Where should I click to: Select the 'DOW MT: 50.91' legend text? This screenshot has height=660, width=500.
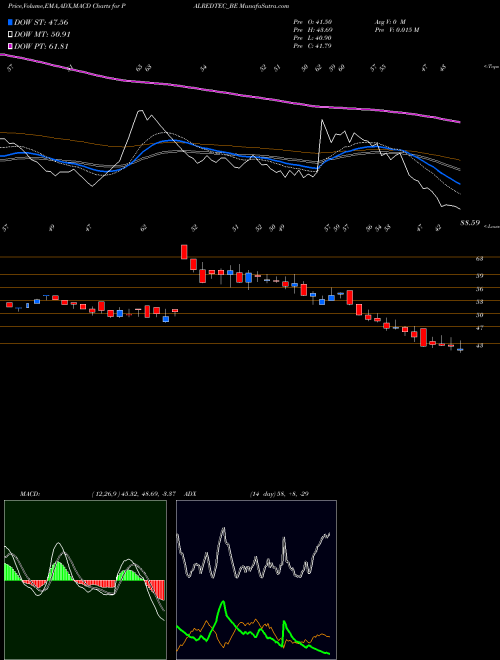[42, 35]
